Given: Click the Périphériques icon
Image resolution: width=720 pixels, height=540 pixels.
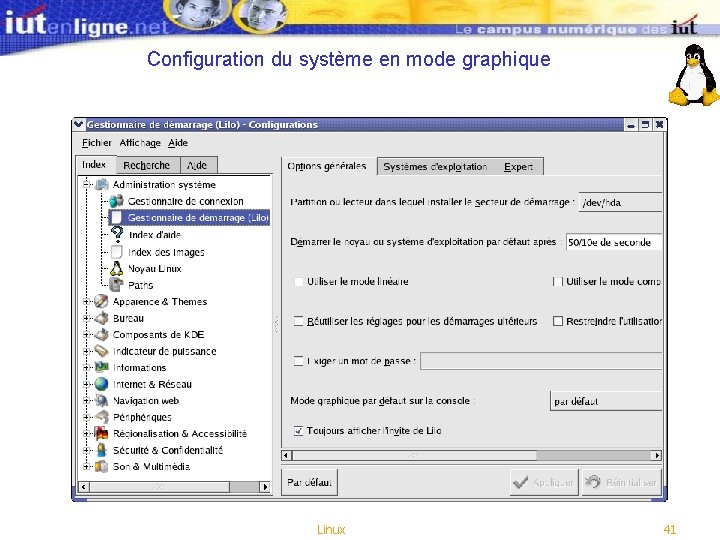Looking at the screenshot, I should coord(101,417).
